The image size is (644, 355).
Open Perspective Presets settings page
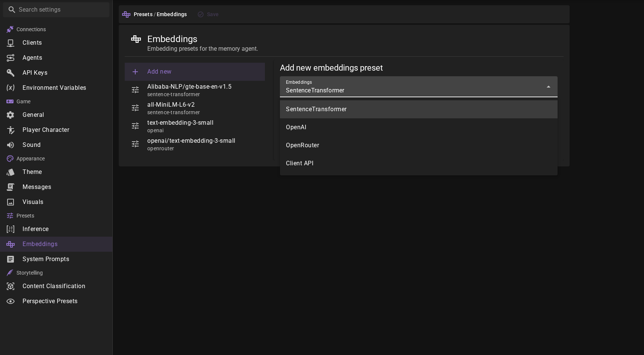[x=56, y=301]
